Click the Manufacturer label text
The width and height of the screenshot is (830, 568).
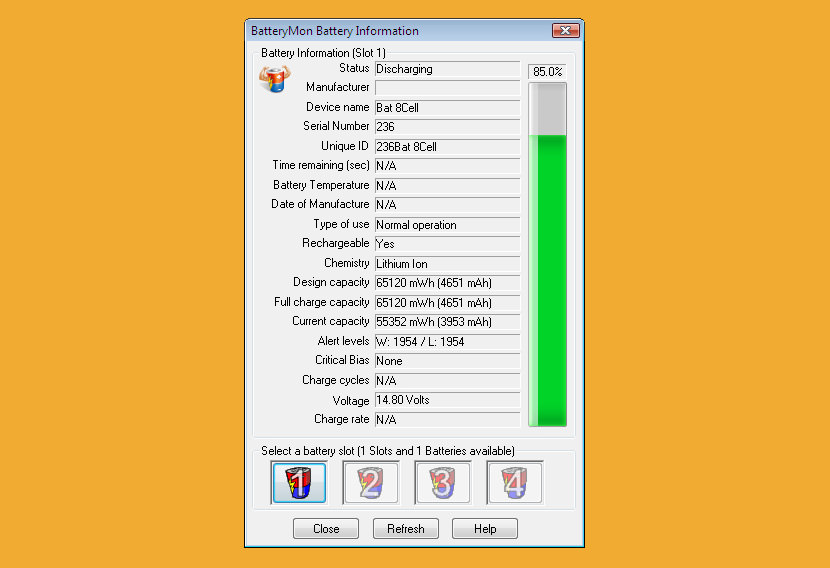[x=337, y=87]
